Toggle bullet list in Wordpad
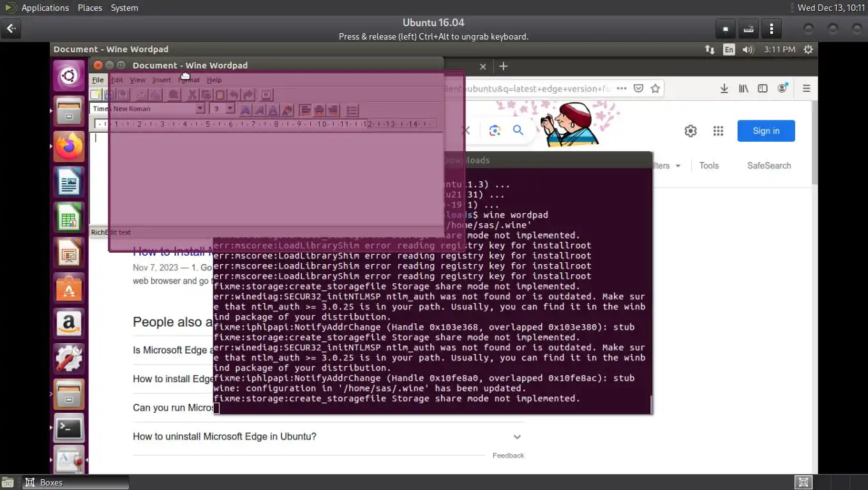 [x=352, y=110]
